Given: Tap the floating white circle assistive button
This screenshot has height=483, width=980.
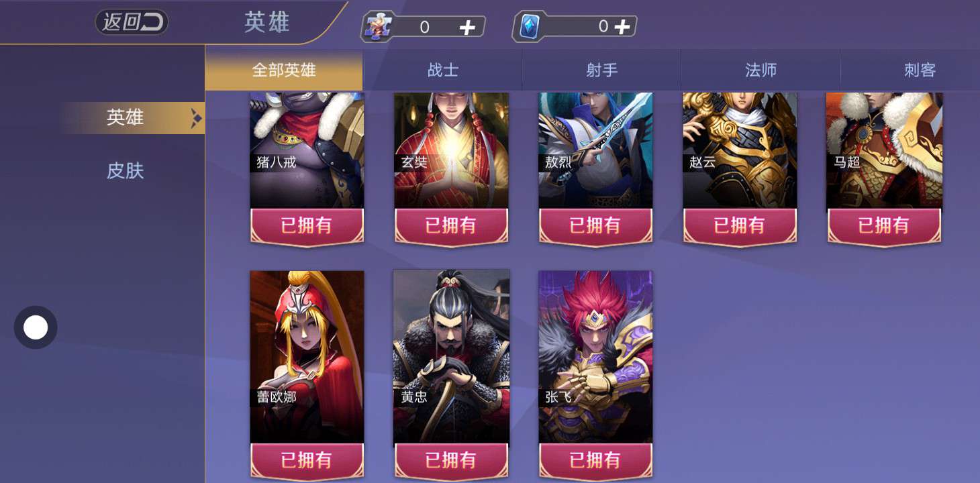Looking at the screenshot, I should click(36, 327).
